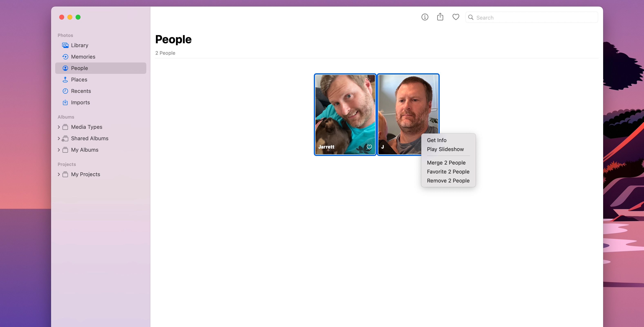Expand the My Albums section
The height and width of the screenshot is (327, 644).
coord(59,150)
